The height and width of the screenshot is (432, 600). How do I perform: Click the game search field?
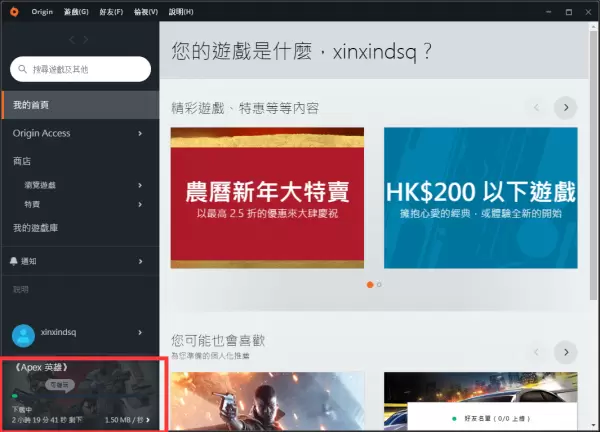point(80,69)
